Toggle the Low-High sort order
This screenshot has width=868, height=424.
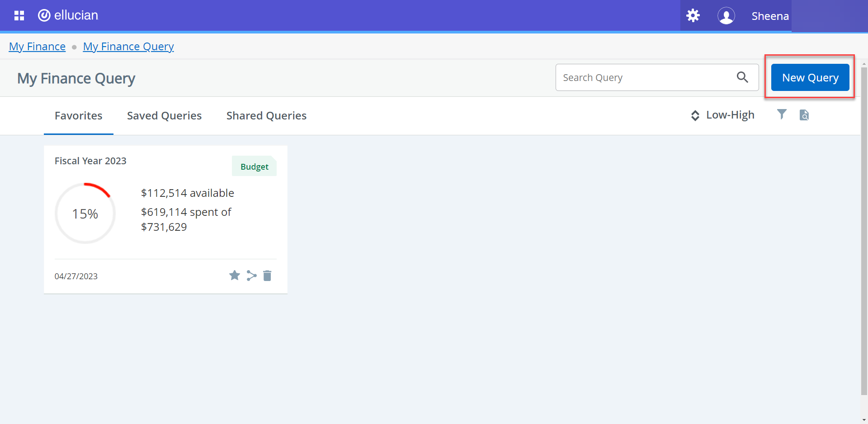coord(730,114)
